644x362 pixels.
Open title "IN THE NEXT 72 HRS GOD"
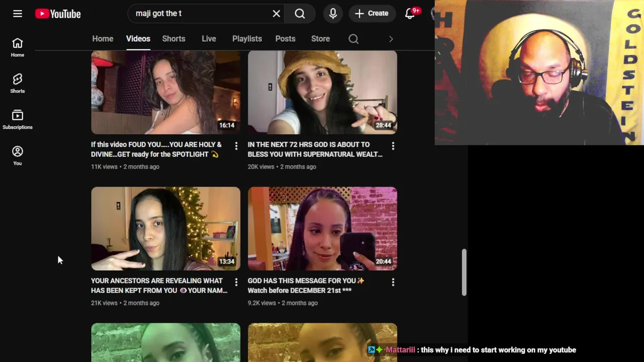tap(315, 149)
